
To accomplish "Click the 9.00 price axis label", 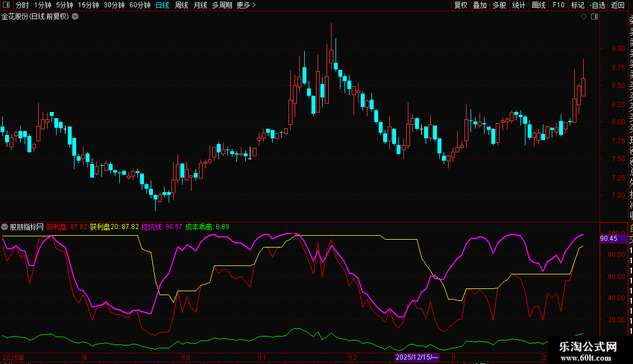I will [x=618, y=48].
